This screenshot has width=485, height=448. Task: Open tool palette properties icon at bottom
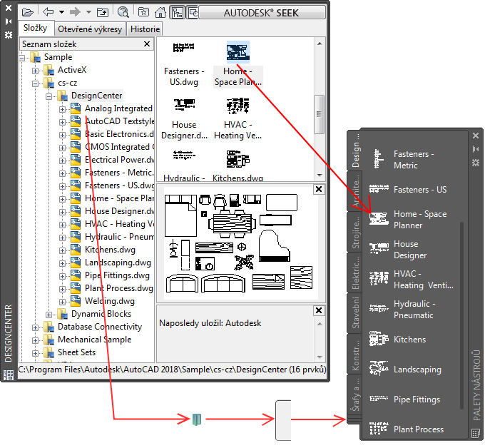476,433
